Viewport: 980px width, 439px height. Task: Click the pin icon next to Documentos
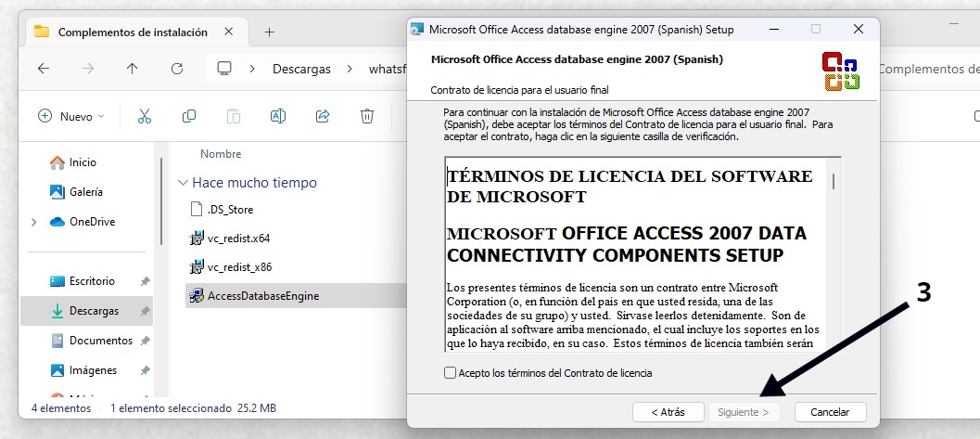145,341
